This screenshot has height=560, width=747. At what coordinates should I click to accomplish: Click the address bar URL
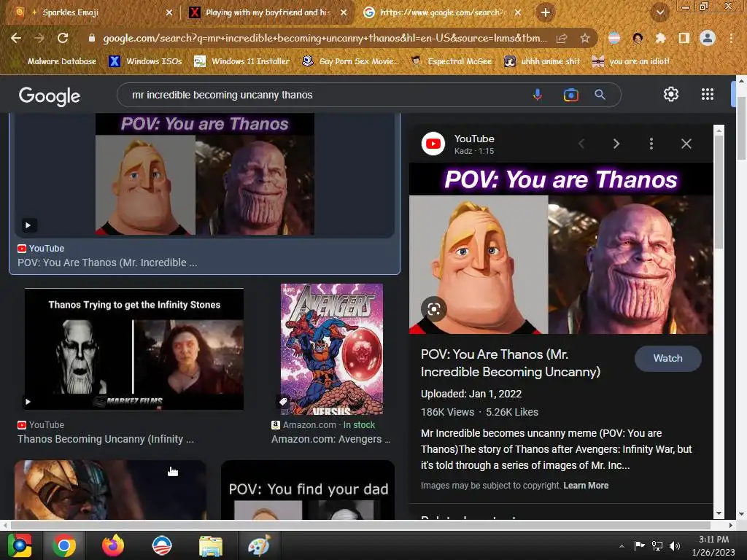pos(325,38)
